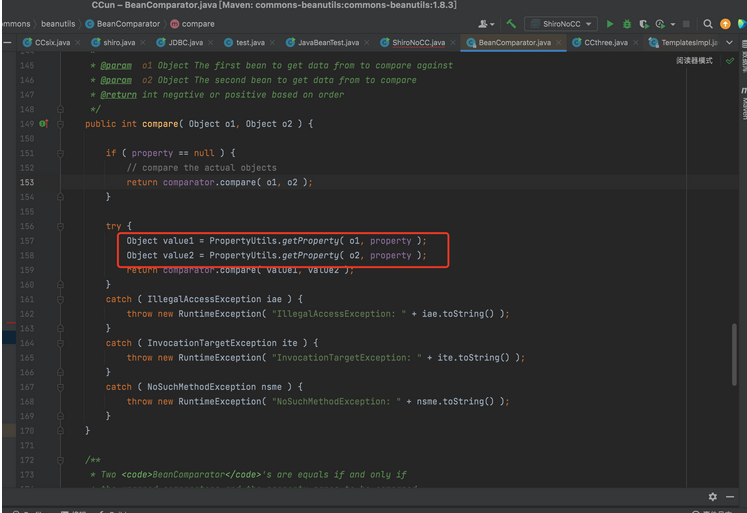Click 'NoSuchMethodException' on line 167

[x=201, y=387]
